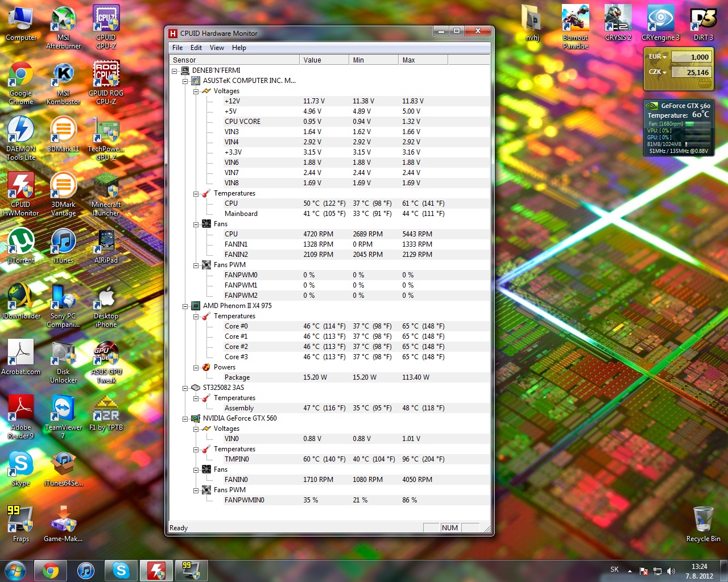Launch DAEMON Tools Lite from the desktop
The image size is (728, 582).
[x=21, y=139]
